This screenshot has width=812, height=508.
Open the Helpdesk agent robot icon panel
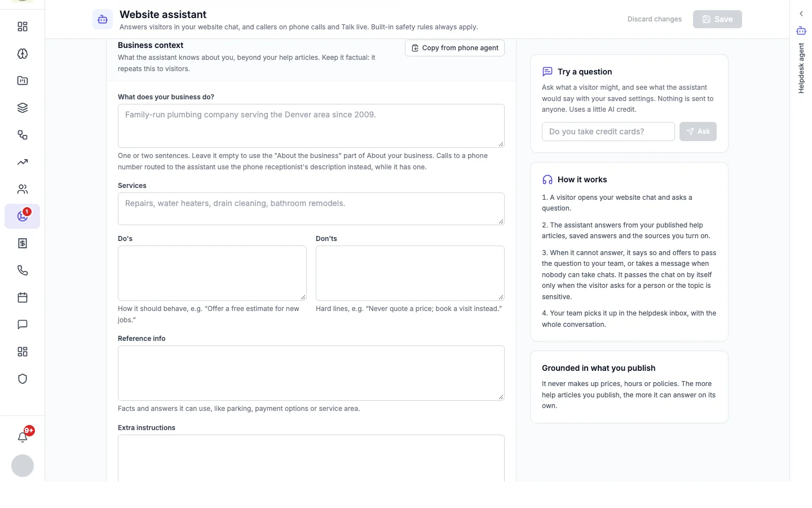[x=801, y=30]
